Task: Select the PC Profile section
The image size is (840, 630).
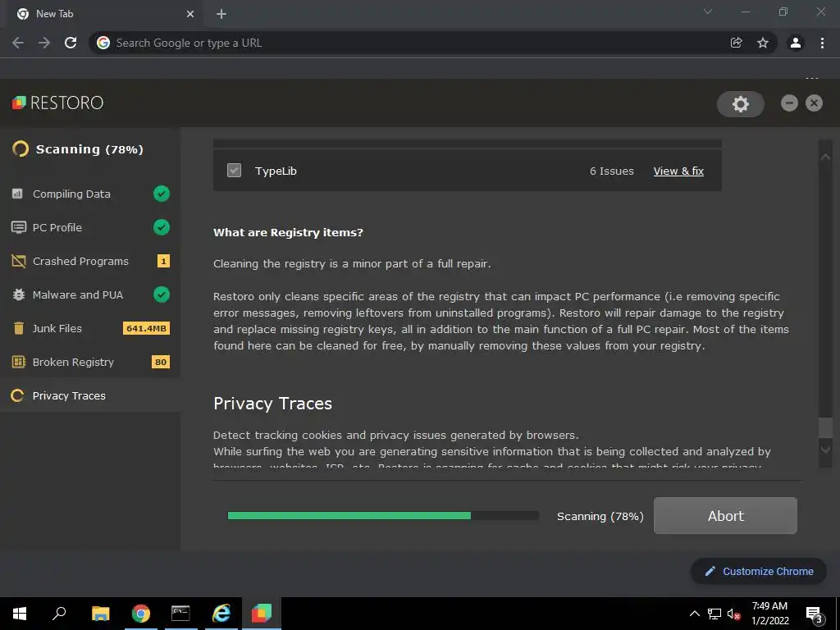Action: point(90,227)
